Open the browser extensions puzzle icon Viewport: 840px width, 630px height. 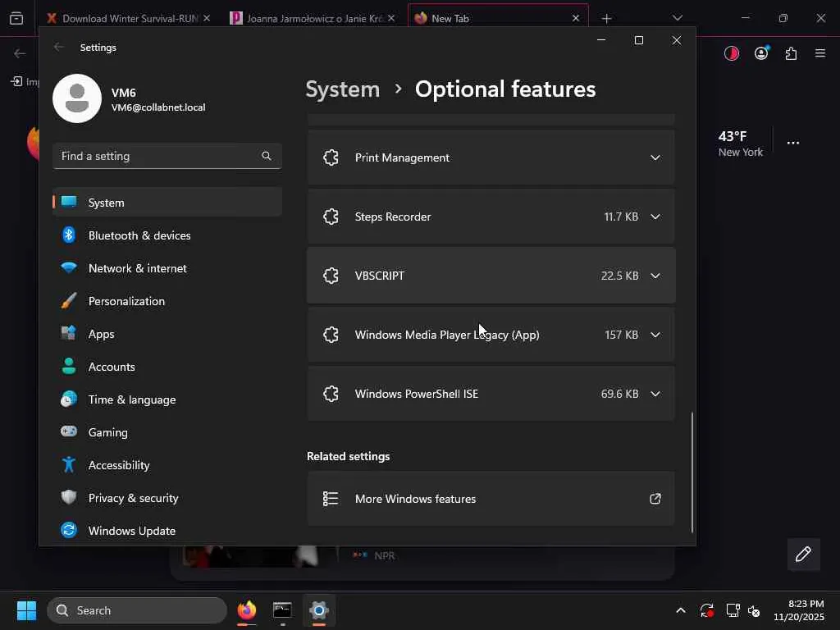point(791,53)
